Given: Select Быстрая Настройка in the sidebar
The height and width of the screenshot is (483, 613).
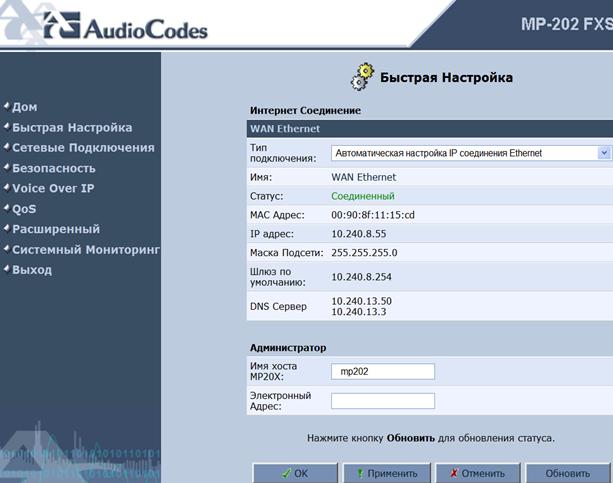Looking at the screenshot, I should pos(72,127).
